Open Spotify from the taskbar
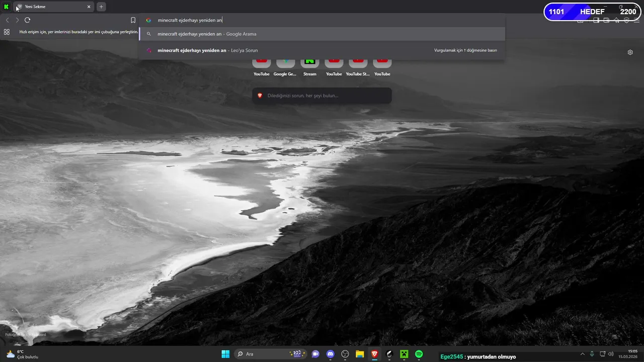Viewport: 644px width, 362px height. 419,354
